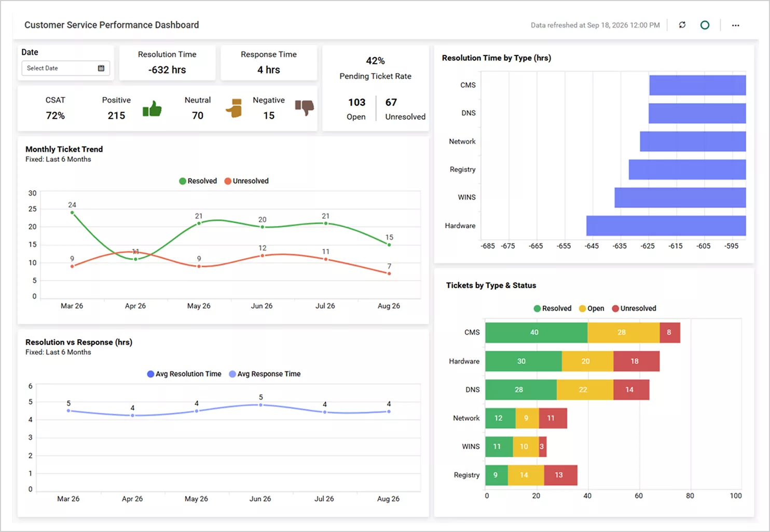Click the Registry Unresolved segment showing 13
The image size is (770, 532).
560,475
